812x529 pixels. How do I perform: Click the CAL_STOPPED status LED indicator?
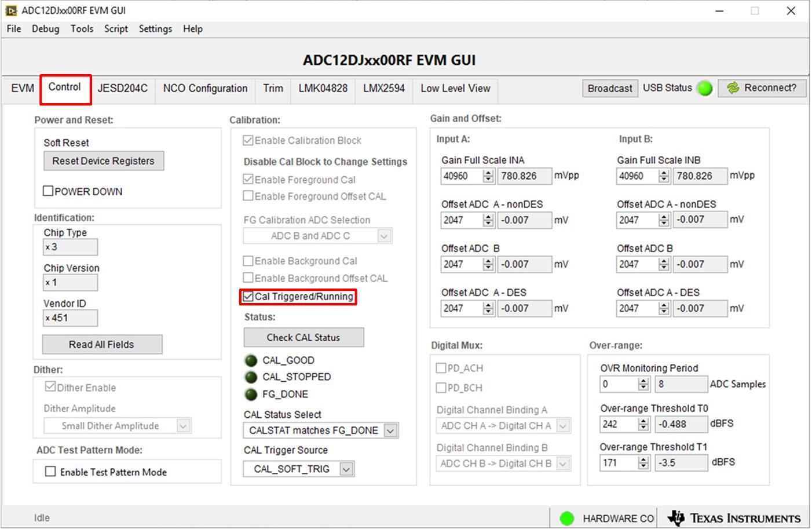[x=251, y=377]
